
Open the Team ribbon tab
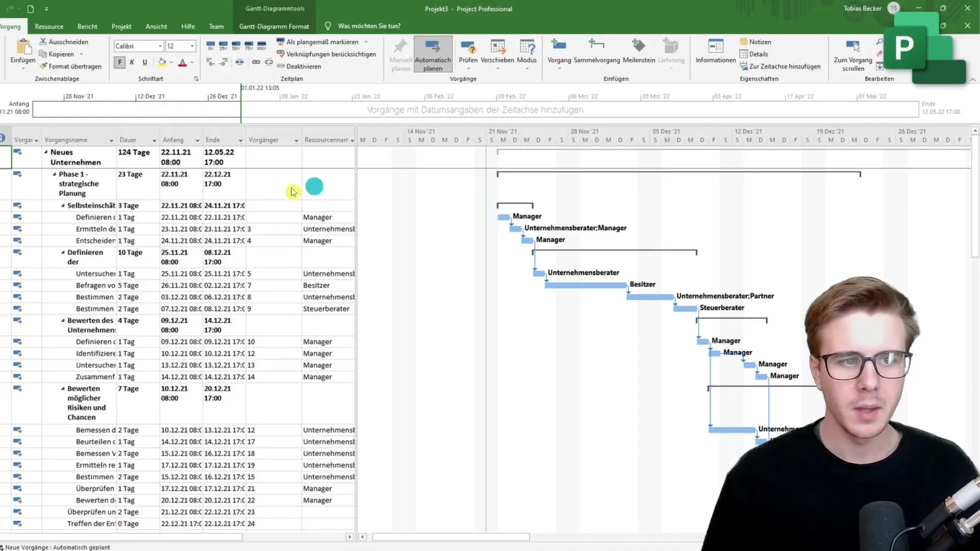(x=216, y=27)
